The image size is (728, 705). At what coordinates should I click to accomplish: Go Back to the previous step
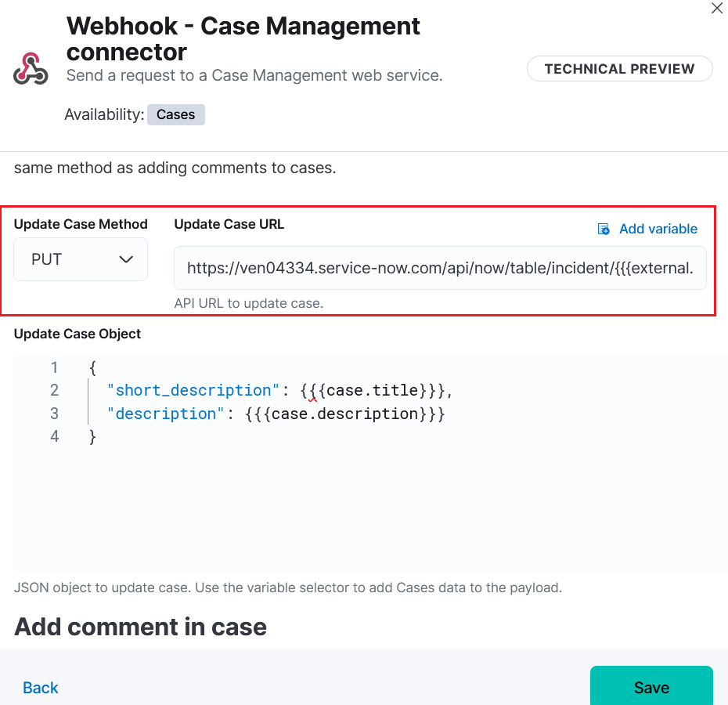(x=40, y=687)
